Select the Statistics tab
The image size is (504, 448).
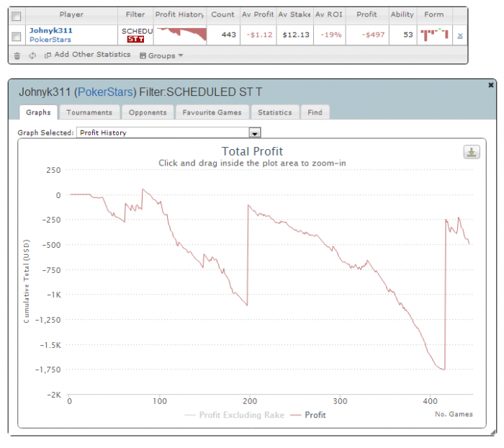275,112
